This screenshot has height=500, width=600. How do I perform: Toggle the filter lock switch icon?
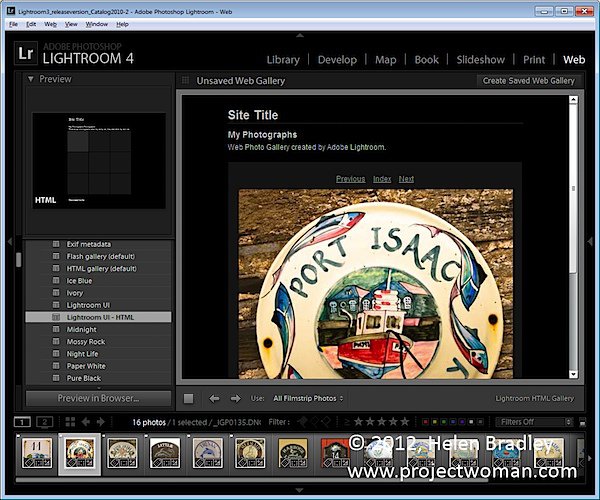[x=582, y=422]
